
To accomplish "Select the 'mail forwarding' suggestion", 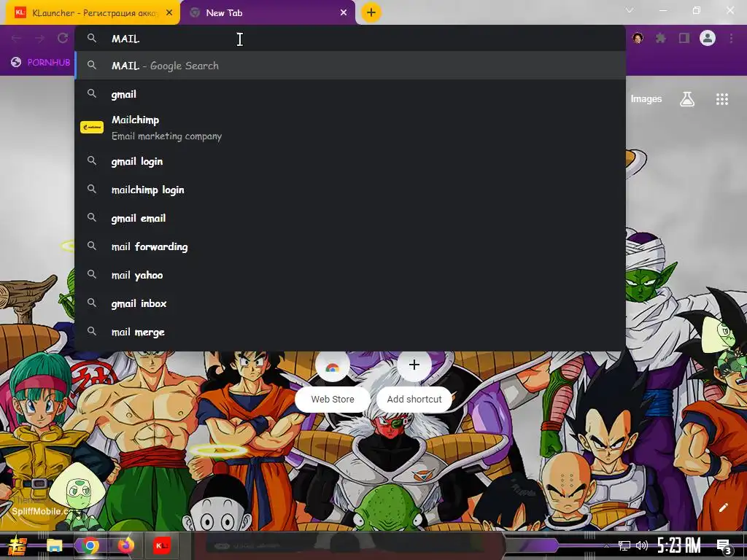I will [x=349, y=246].
